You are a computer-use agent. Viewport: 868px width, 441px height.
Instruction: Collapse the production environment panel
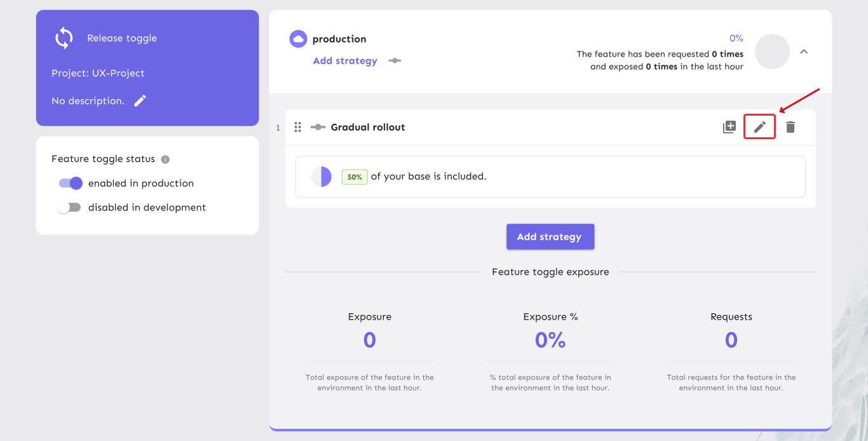(x=804, y=51)
